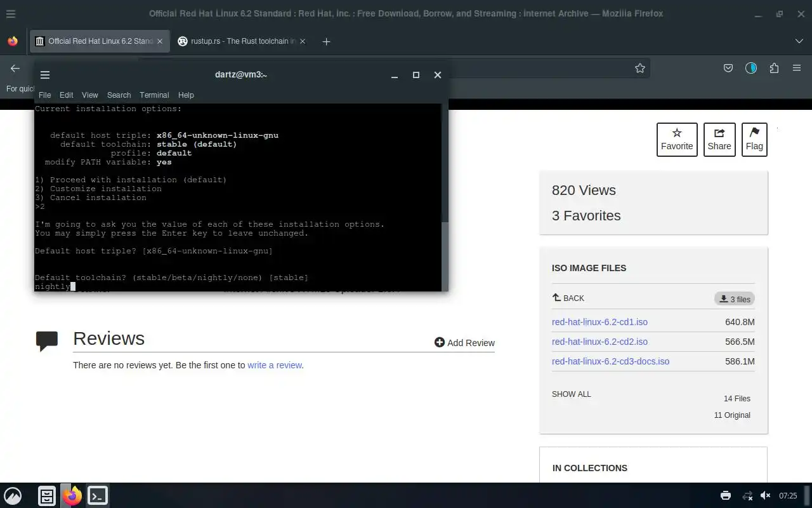The image size is (812, 508).
Task: Click the 11 Original count
Action: coord(732,415)
